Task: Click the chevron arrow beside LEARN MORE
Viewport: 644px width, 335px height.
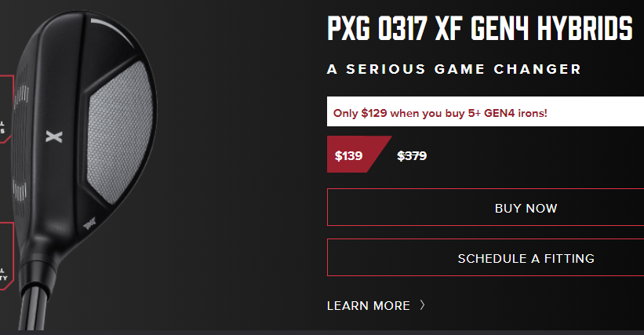Action: coord(423,305)
